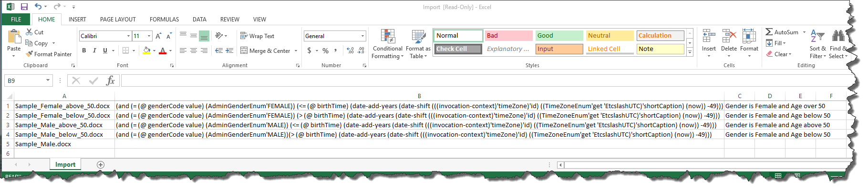Open the PAGE LAYOUT ribbon tab
The width and height of the screenshot is (868, 191).
point(118,20)
